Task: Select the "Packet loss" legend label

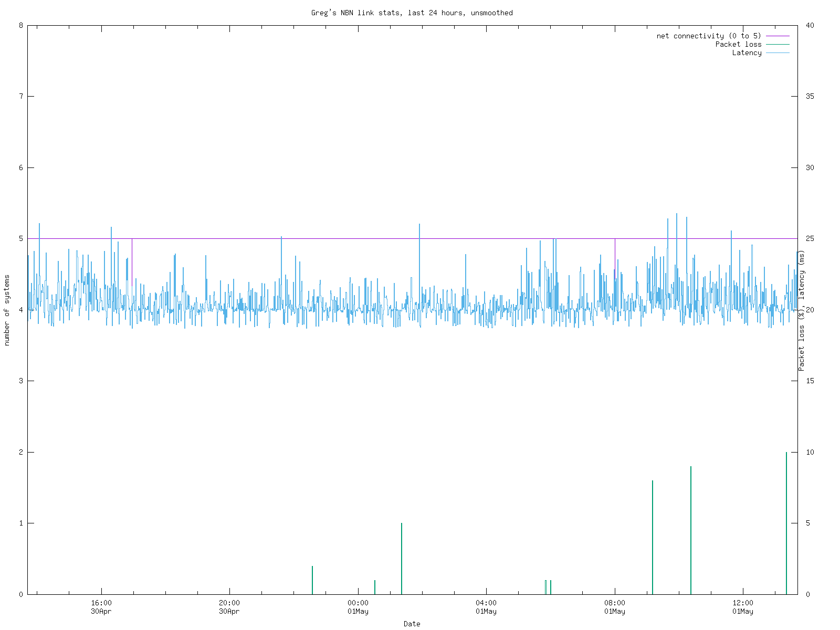Action: click(738, 44)
